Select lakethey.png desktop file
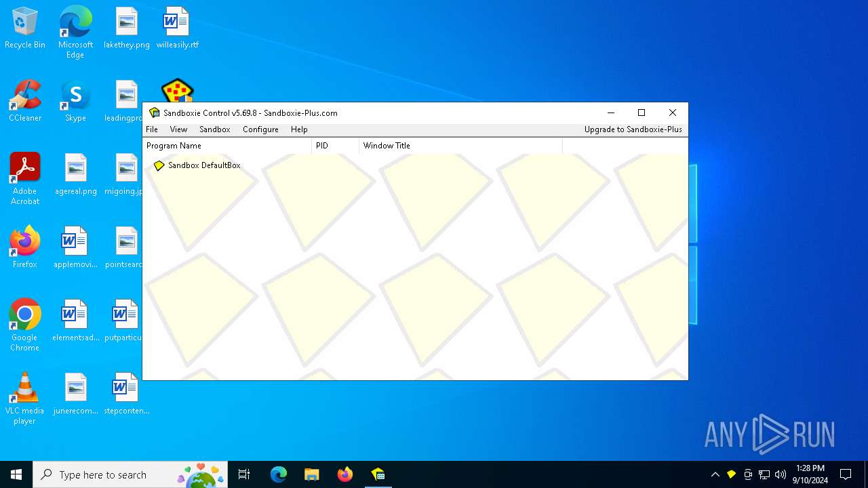The height and width of the screenshot is (488, 868). pos(127,28)
